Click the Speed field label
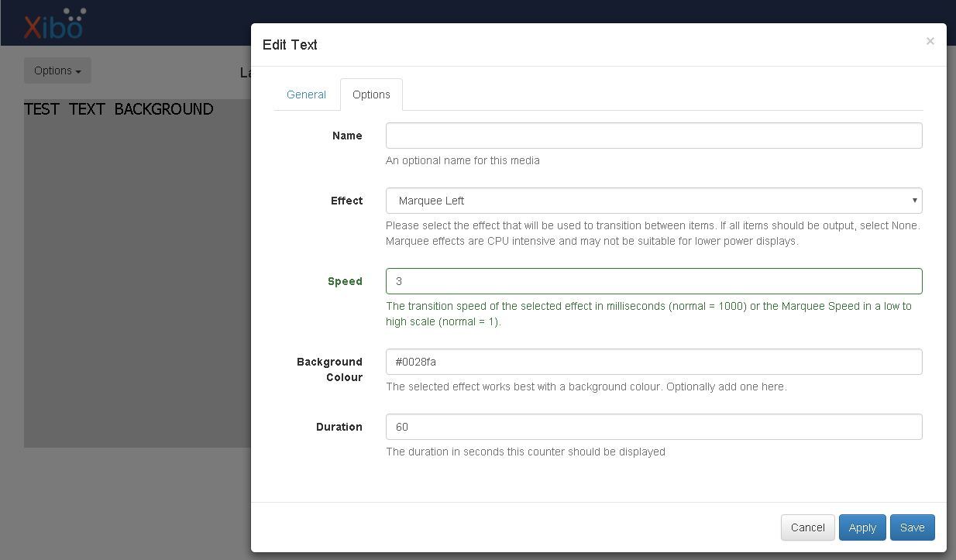 (x=345, y=281)
